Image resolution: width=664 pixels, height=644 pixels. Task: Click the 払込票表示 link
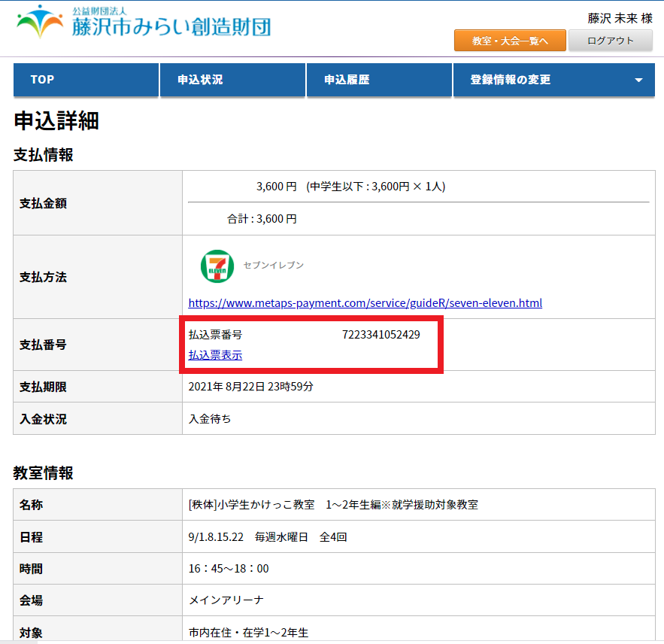point(215,355)
